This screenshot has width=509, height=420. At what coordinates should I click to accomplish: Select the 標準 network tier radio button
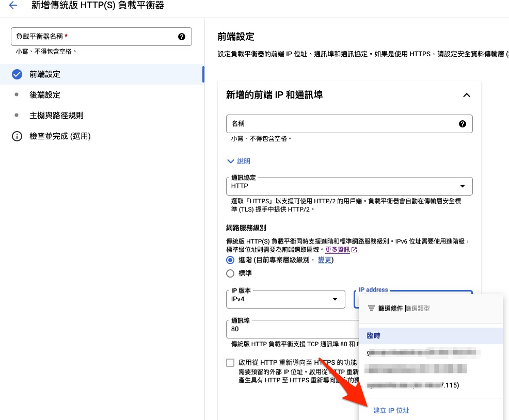tap(230, 273)
